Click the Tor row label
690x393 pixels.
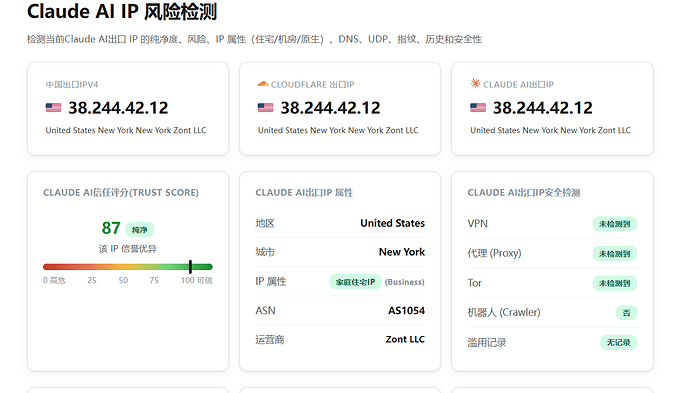tap(474, 283)
